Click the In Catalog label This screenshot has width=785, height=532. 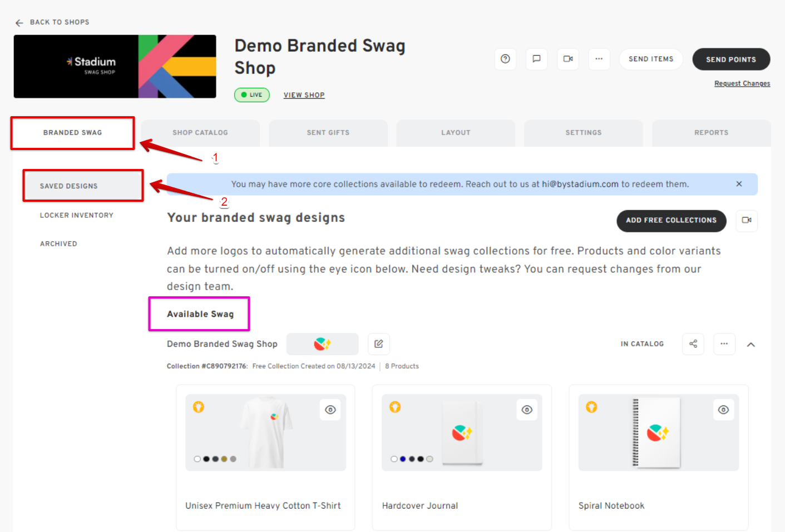click(x=642, y=344)
